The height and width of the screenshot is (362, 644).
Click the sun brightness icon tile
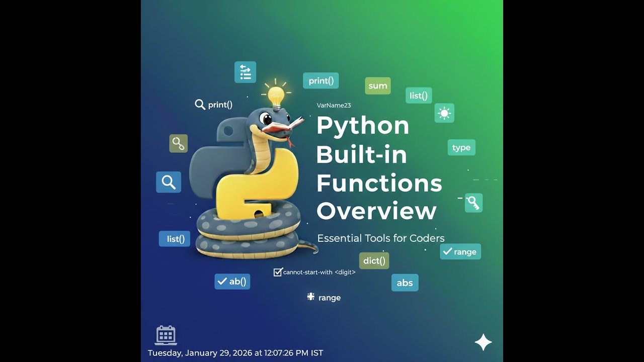[444, 113]
